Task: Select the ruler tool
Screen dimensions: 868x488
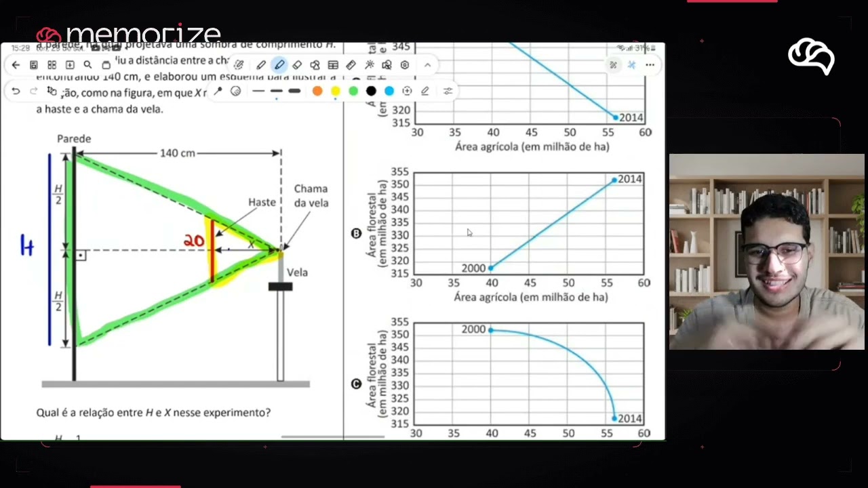Action: tap(351, 65)
